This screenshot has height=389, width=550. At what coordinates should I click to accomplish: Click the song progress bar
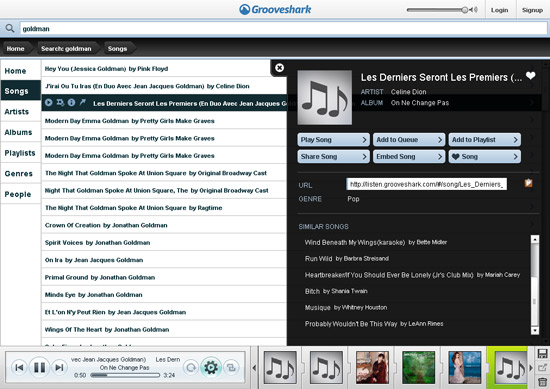(125, 375)
